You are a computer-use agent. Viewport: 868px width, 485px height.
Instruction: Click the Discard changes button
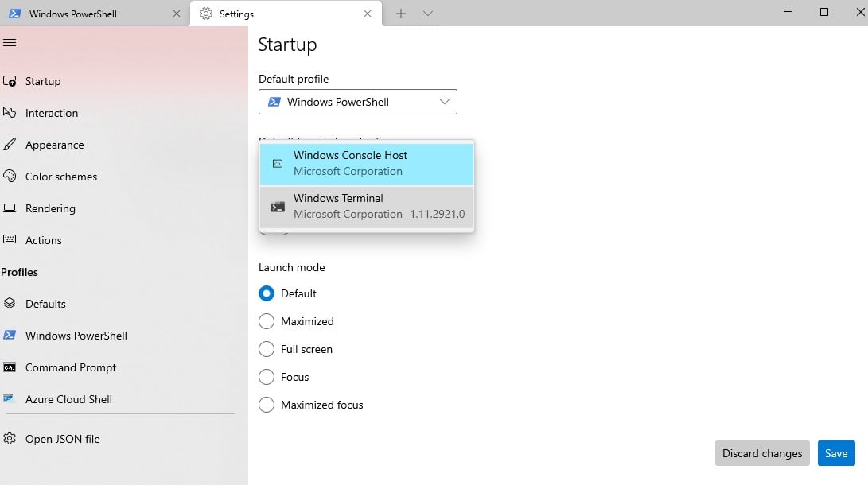click(761, 453)
